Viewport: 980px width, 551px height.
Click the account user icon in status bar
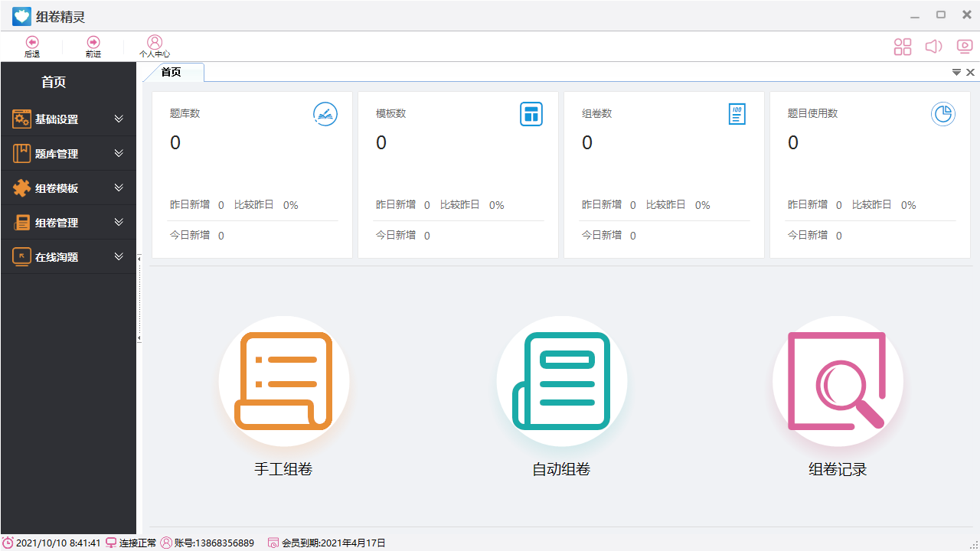[166, 543]
